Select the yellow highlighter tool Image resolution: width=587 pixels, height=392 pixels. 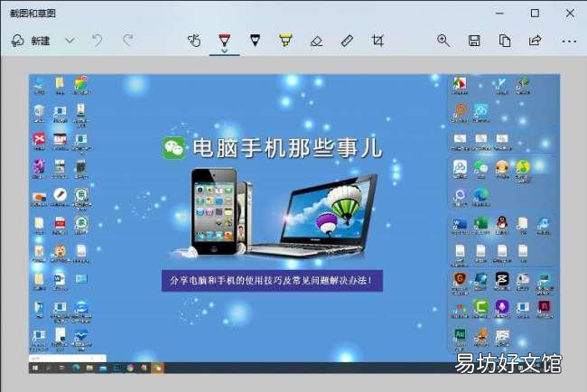[x=285, y=40]
